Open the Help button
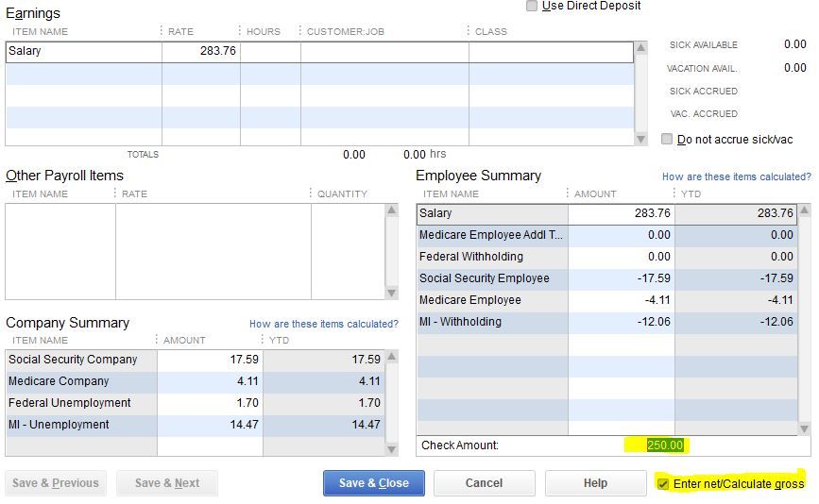Image resolution: width=819 pixels, height=504 pixels. click(x=595, y=483)
